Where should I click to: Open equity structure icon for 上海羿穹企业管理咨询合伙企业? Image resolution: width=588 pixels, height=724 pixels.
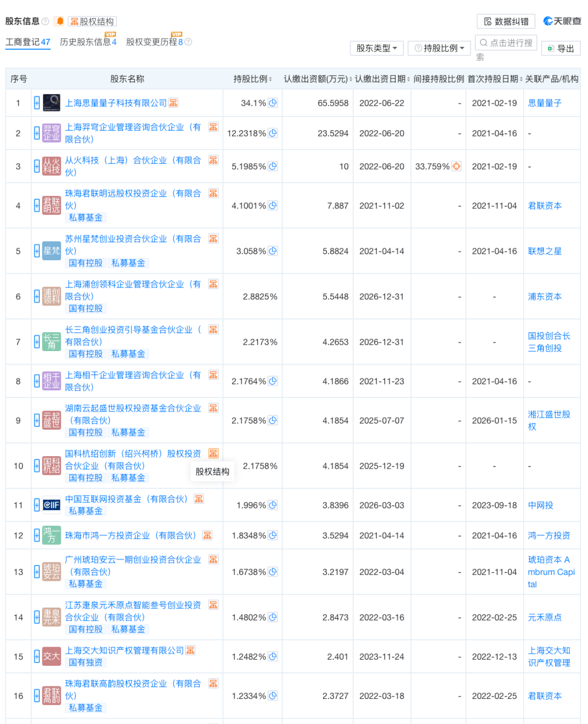pyautogui.click(x=213, y=127)
